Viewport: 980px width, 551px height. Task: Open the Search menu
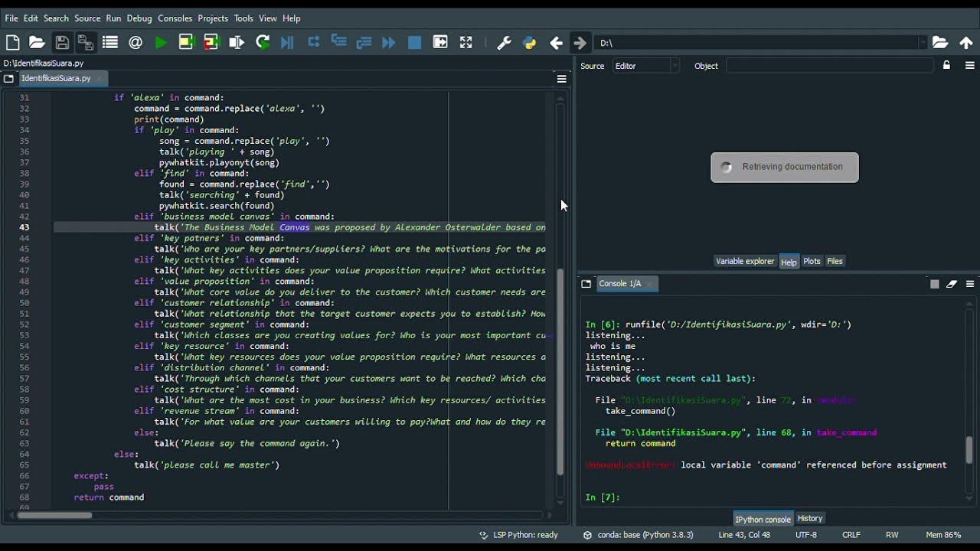tap(56, 18)
